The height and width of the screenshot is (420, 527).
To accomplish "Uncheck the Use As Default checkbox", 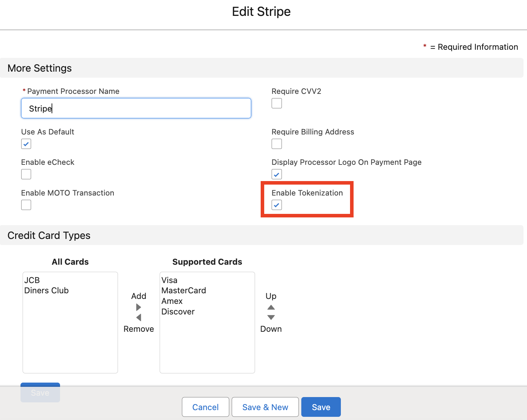I will point(26,144).
